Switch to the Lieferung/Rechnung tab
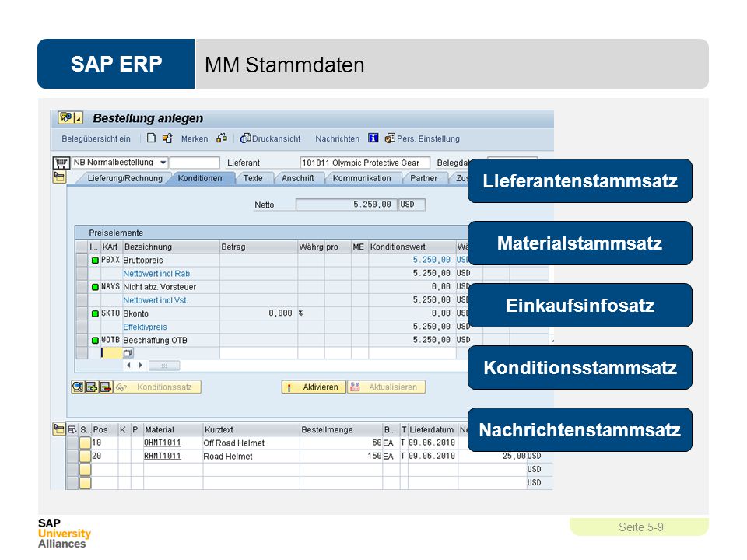The width and height of the screenshot is (747, 560). (124, 178)
